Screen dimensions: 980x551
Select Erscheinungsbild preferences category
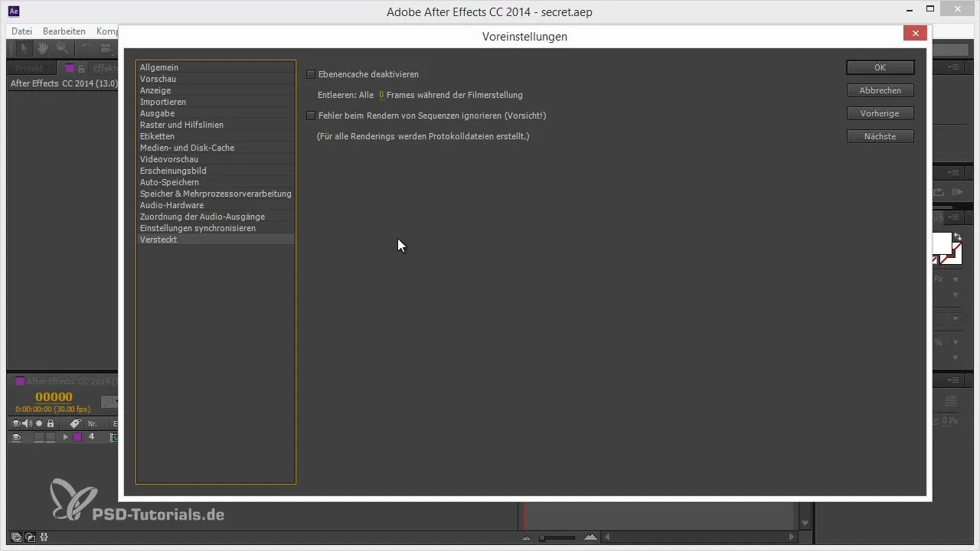[216, 171]
